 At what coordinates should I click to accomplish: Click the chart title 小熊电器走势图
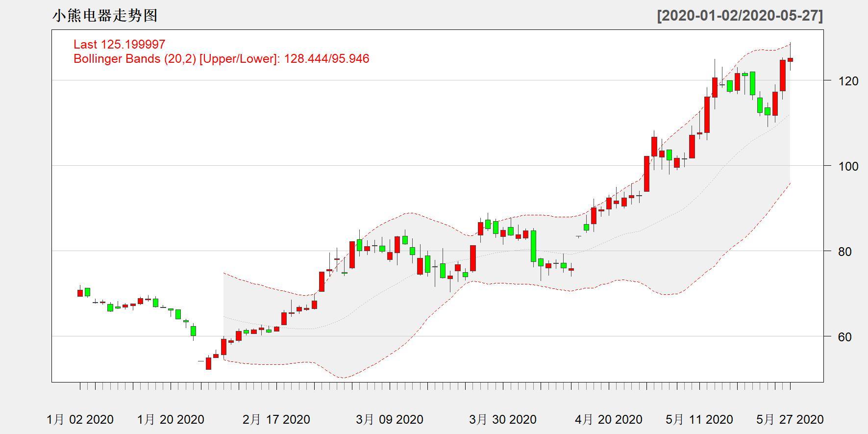coord(105,16)
